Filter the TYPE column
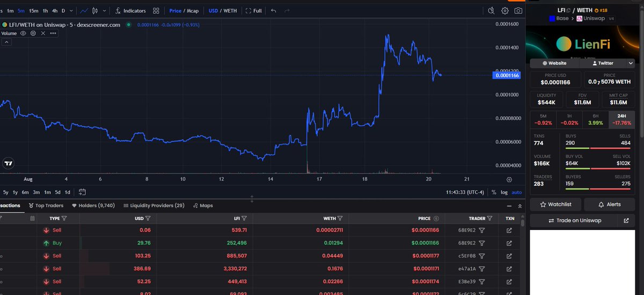 [x=64, y=219]
